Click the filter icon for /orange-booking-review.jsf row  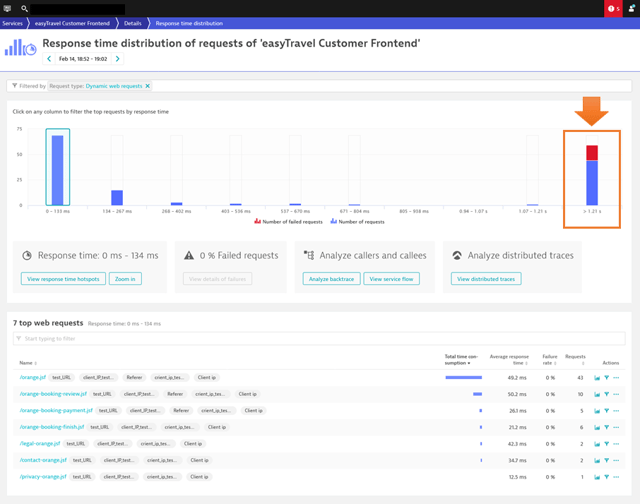tap(607, 394)
